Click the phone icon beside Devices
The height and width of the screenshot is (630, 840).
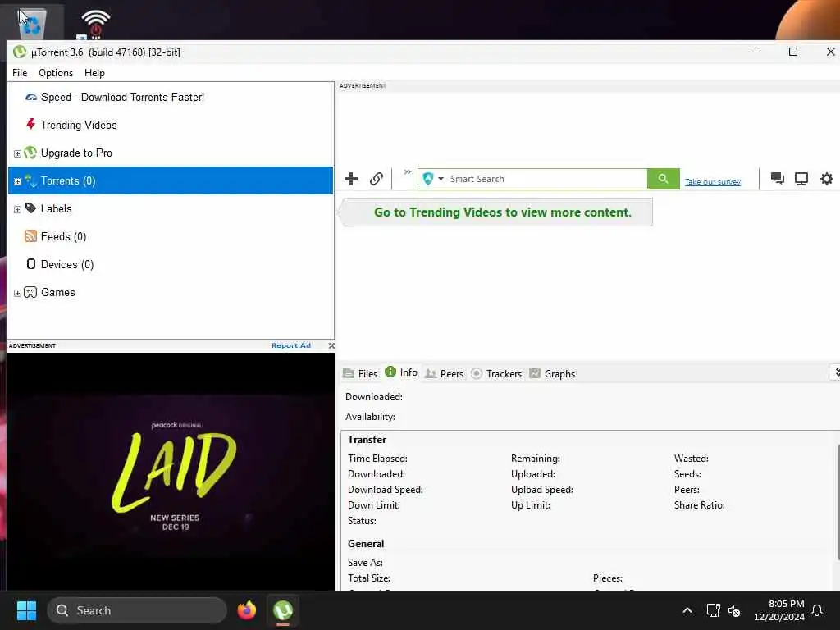pyautogui.click(x=31, y=263)
